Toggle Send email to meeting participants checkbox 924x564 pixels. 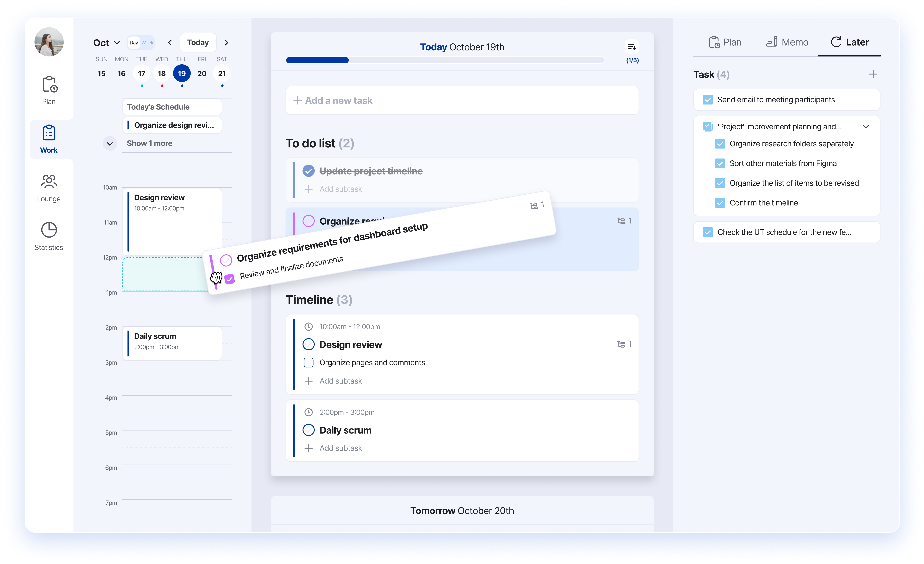click(x=708, y=100)
